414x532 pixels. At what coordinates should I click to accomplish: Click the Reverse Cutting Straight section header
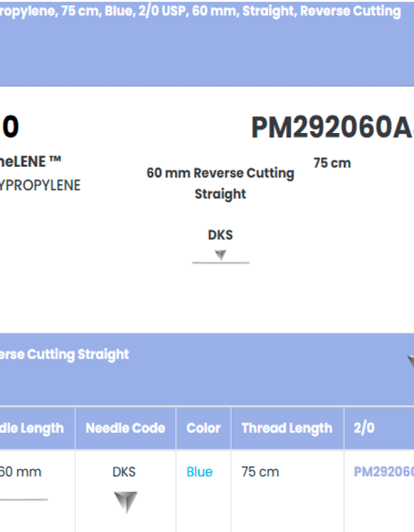coord(65,355)
